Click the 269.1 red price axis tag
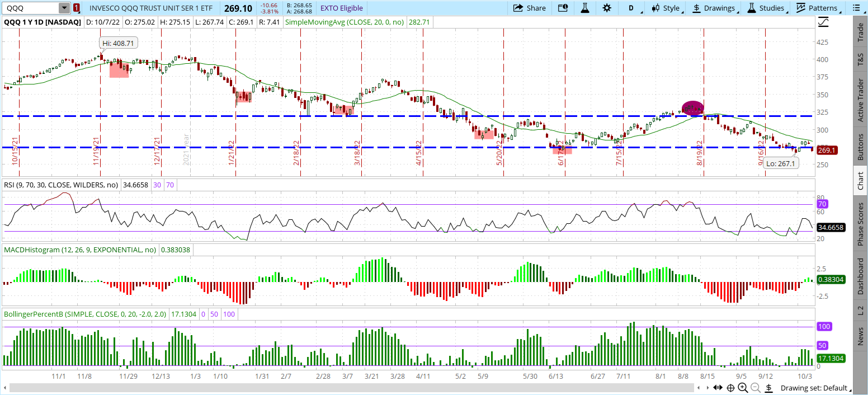Viewport: 868px width, 395px height. tap(826, 150)
